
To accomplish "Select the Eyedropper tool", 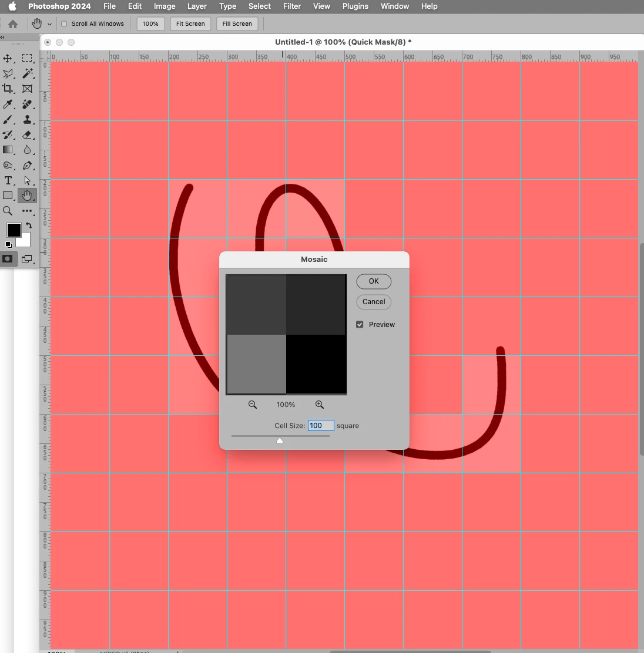I will (8, 104).
